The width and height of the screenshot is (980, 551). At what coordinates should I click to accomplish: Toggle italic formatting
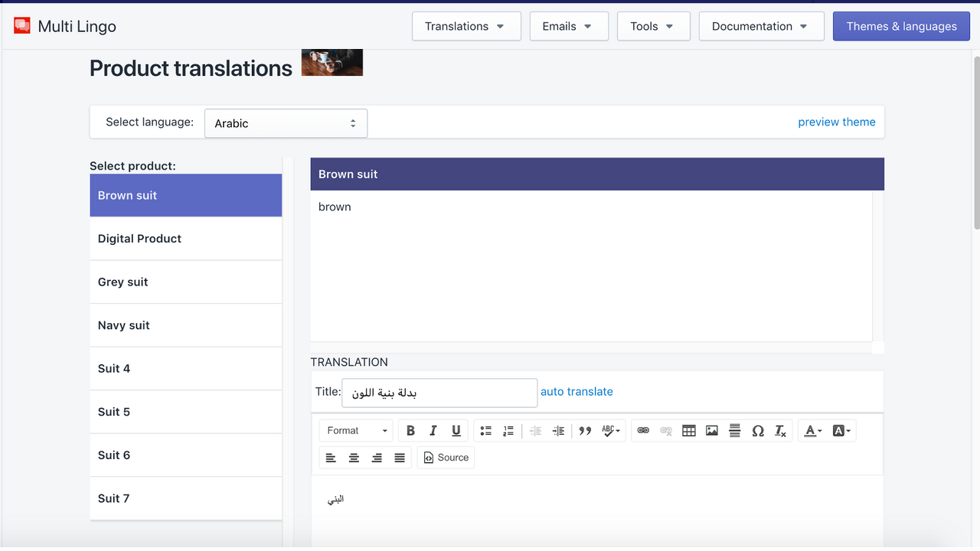(433, 431)
